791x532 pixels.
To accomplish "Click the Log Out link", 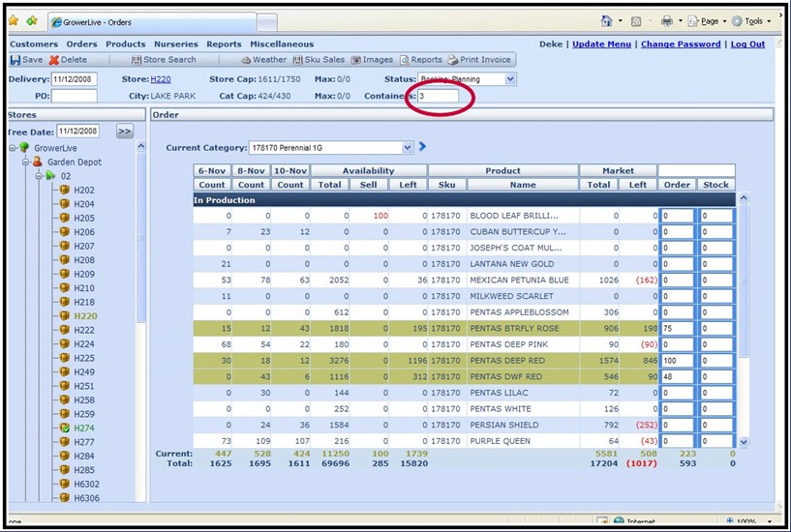I will point(747,44).
